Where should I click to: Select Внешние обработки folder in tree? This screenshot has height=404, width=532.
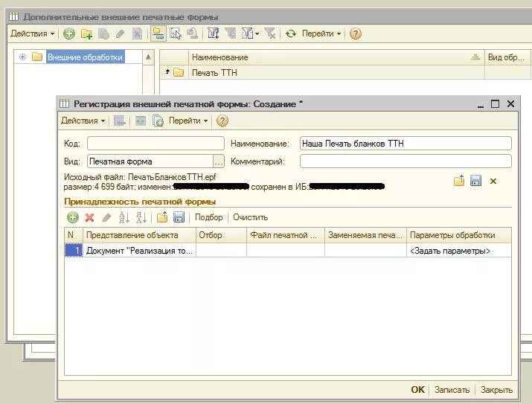pyautogui.click(x=85, y=57)
